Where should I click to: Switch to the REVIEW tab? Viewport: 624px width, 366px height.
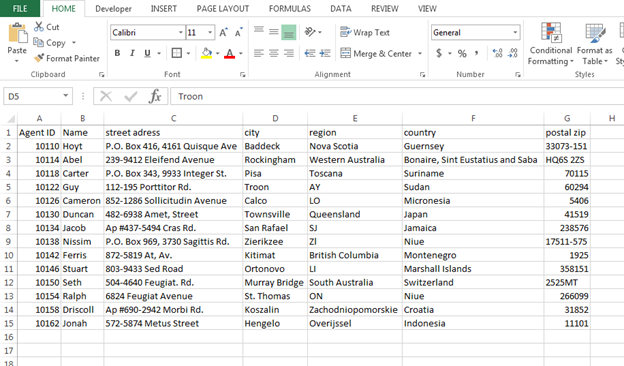pos(385,9)
